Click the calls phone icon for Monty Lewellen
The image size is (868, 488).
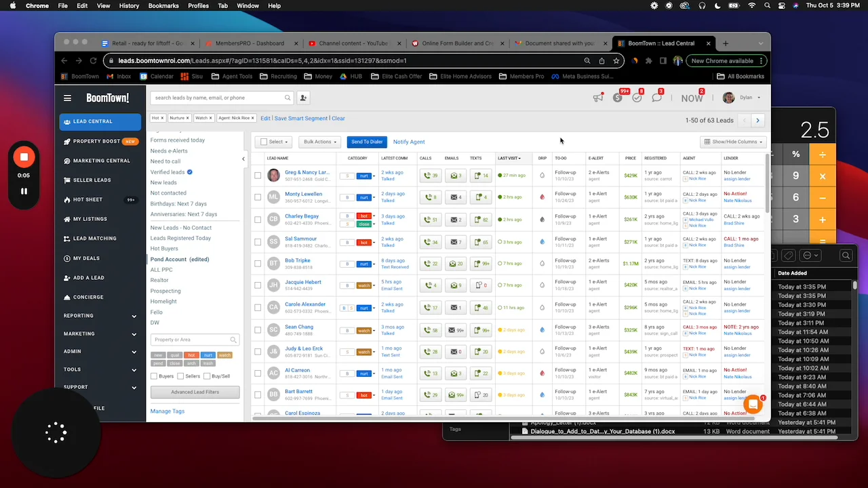pyautogui.click(x=431, y=197)
